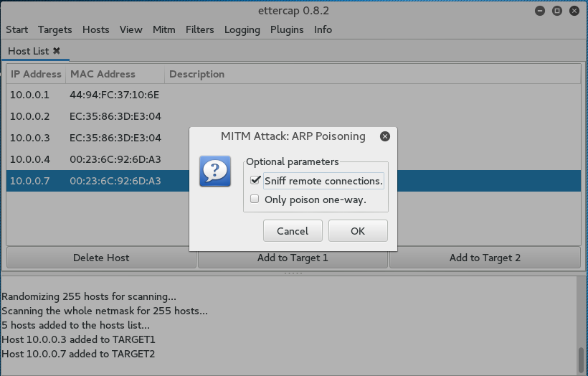Click the Delete Host button
Viewport: 588px width, 376px height.
pos(101,258)
